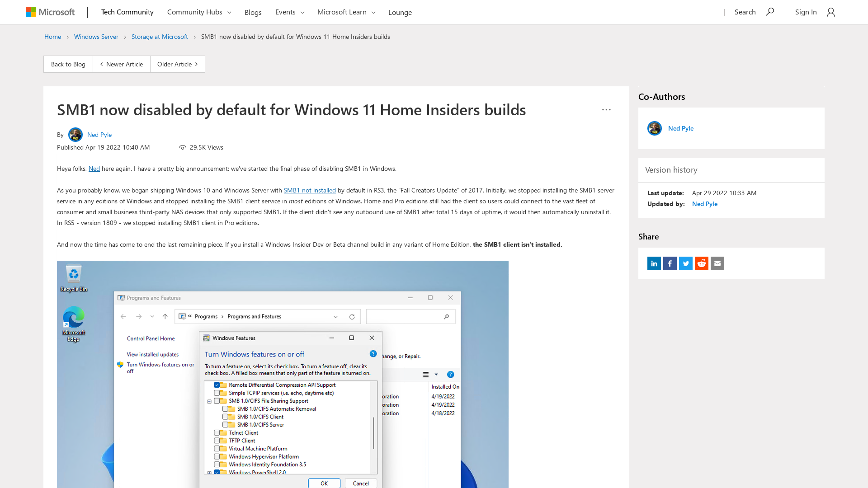Click Back to Blog button
The image size is (868, 488).
68,64
